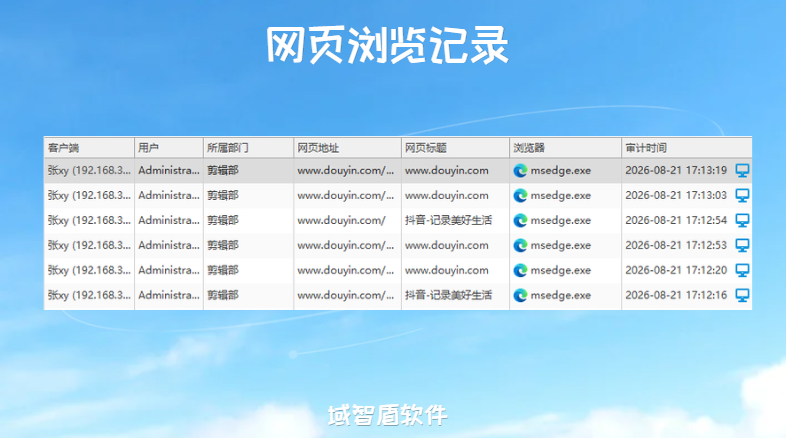
Task: Click msedge.exe text in the 17:13:03 row
Action: point(560,195)
